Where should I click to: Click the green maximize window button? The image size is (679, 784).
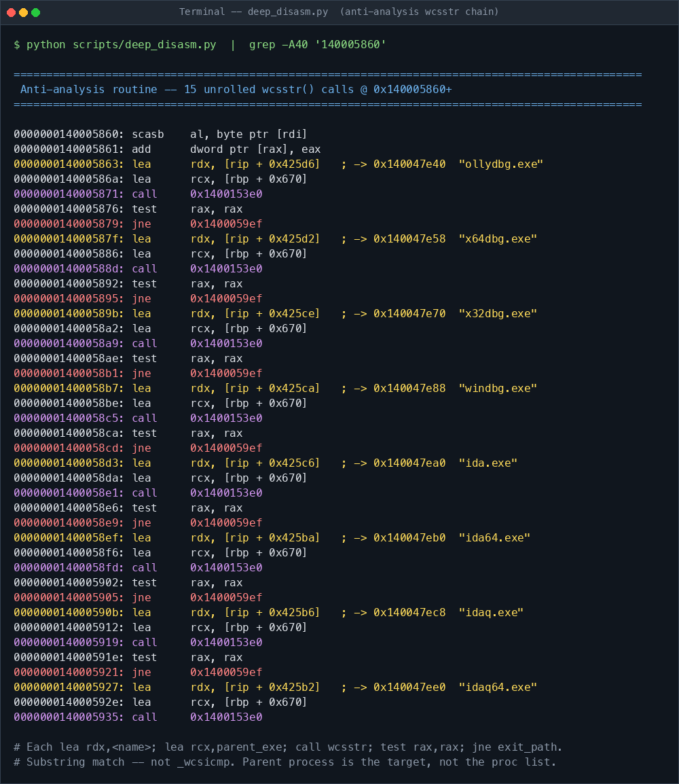35,12
